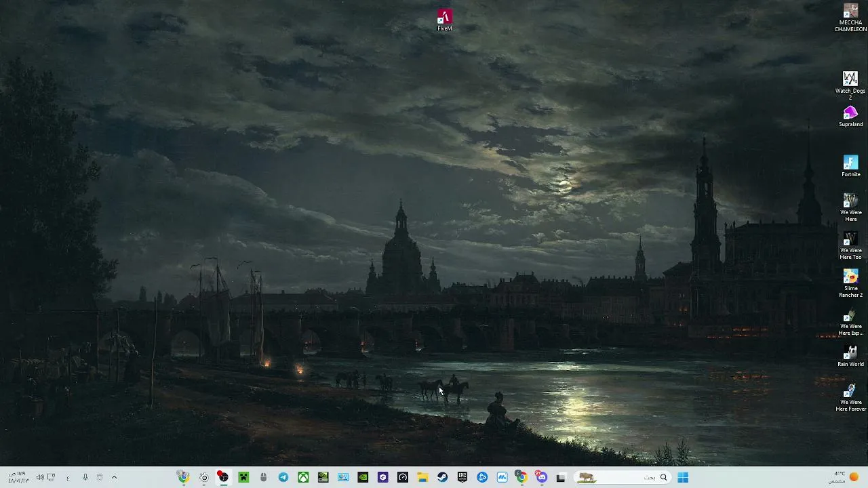Image resolution: width=868 pixels, height=488 pixels.
Task: Select Slime Rancher 2 desktop icon
Action: click(x=850, y=283)
